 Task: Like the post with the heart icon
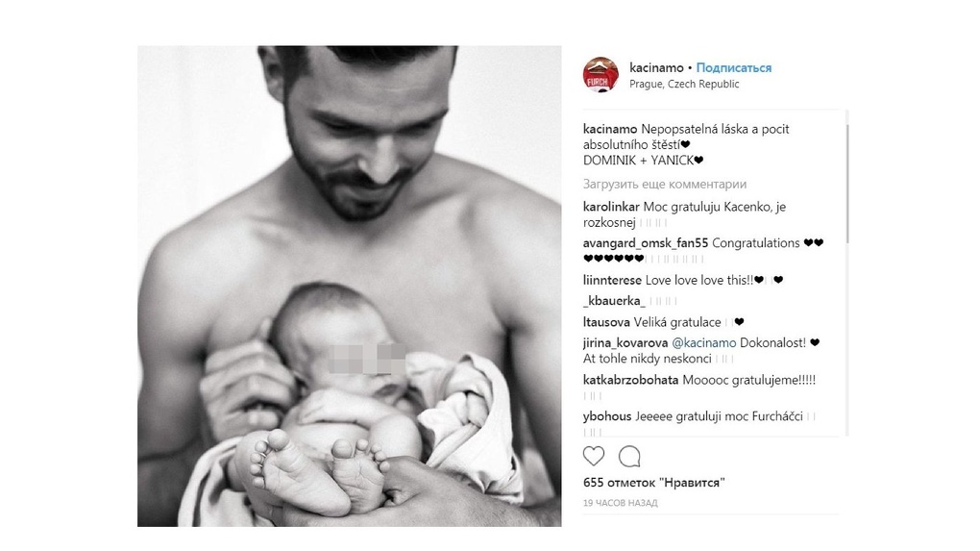tap(593, 457)
